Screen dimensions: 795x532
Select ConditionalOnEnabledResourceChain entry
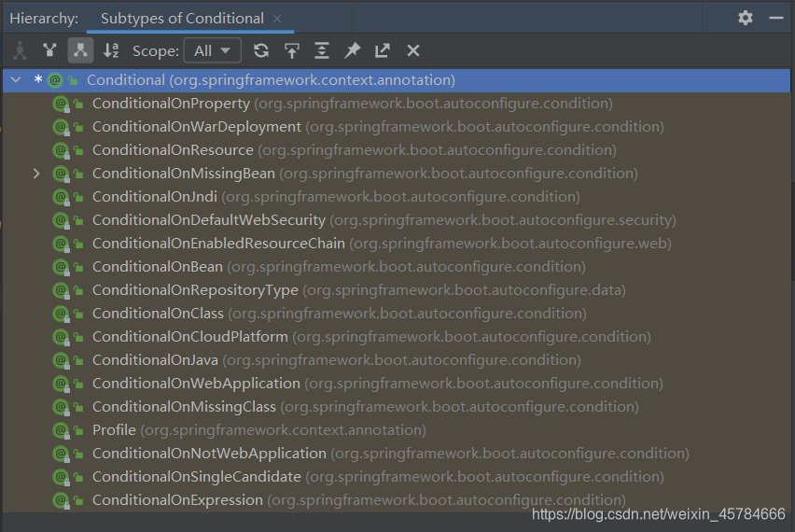[x=397, y=244]
